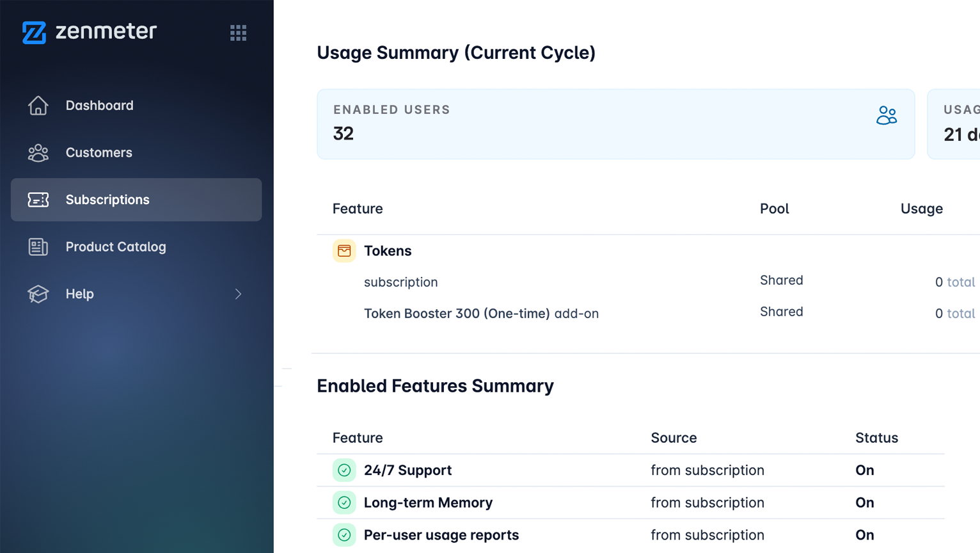This screenshot has height=553, width=980.
Task: Click '0 total' usage for subscription row
Action: pos(955,282)
